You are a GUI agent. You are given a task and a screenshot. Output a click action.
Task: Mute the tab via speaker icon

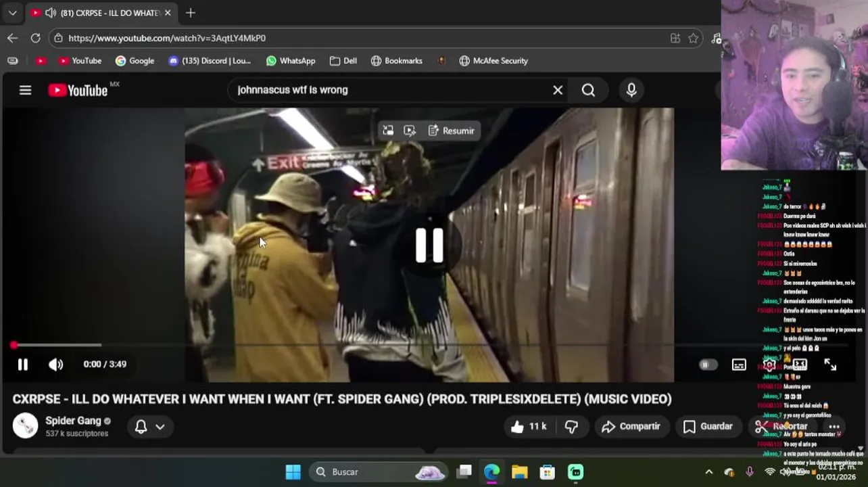[x=50, y=13]
